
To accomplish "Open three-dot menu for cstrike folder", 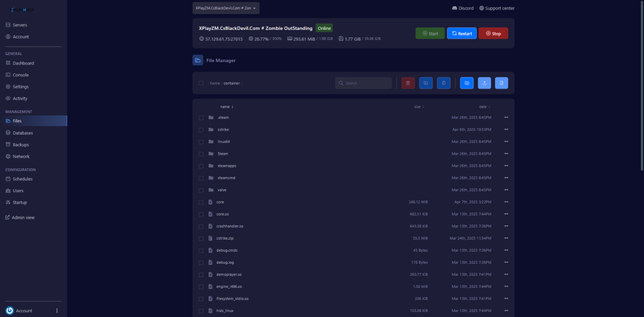I will coord(506,130).
